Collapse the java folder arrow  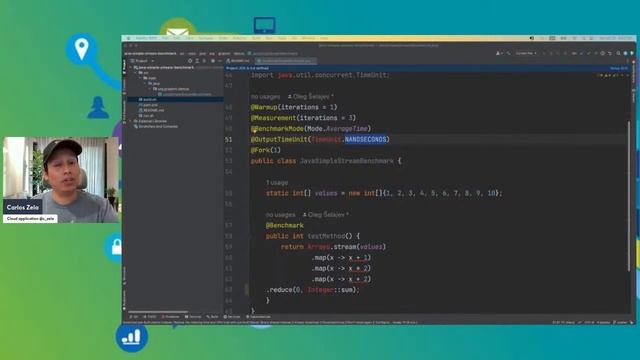[145, 83]
